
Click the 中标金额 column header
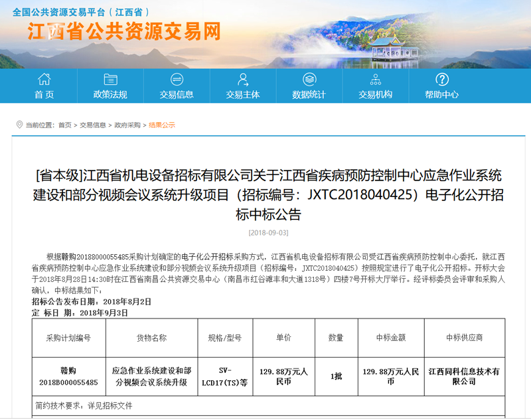[391, 338]
